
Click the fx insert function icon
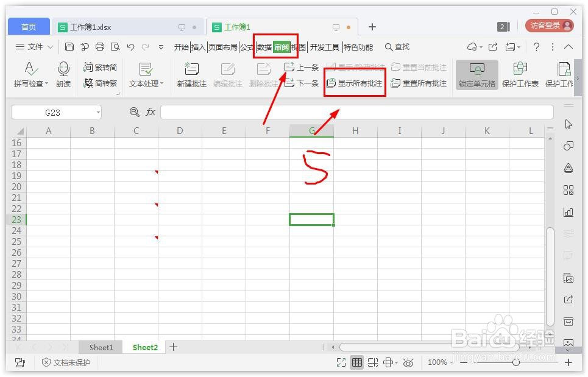[150, 112]
